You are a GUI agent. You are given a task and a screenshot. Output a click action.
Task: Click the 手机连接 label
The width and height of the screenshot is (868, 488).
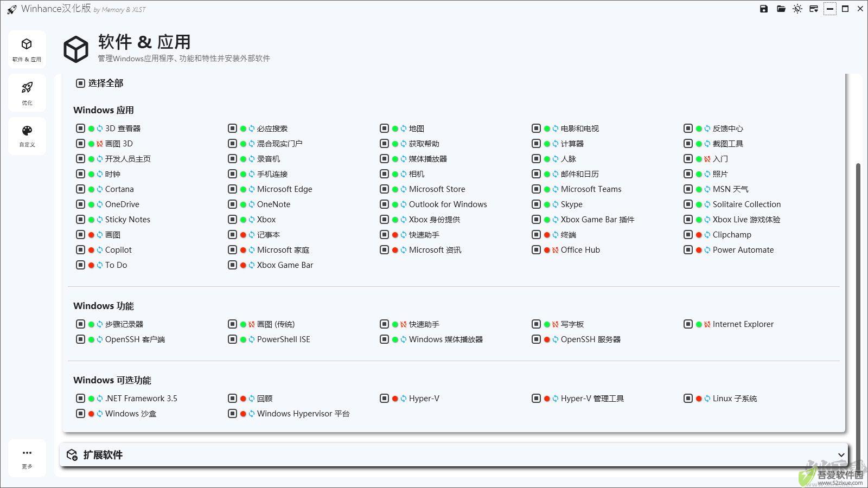pyautogui.click(x=272, y=174)
